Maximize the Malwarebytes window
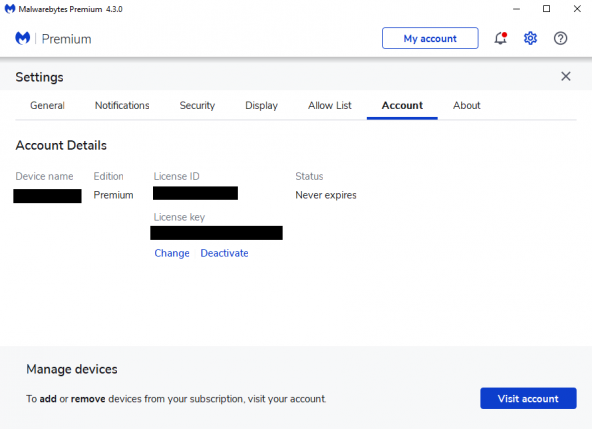Image resolution: width=592 pixels, height=429 pixels. 546,9
